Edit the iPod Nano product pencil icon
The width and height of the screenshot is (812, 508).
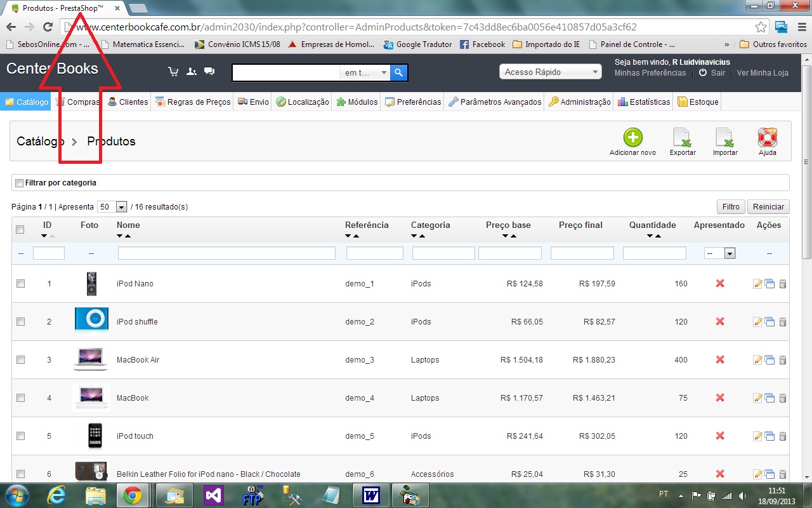757,284
